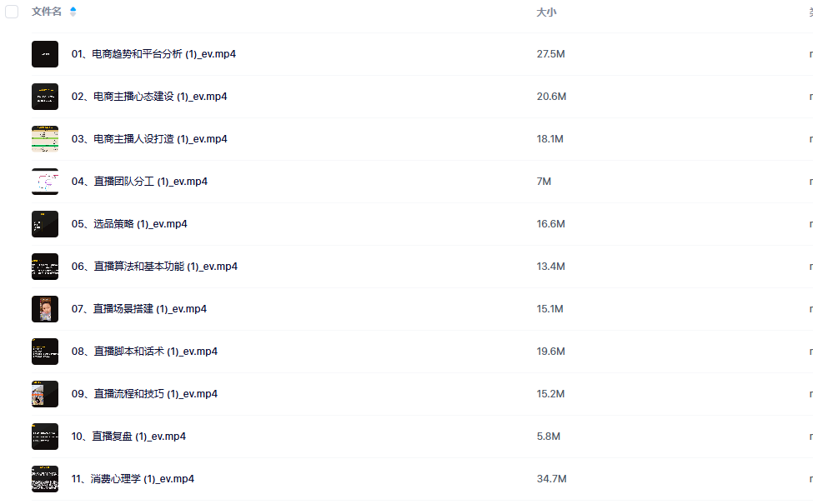
Task: Open thumbnail of 06、直播算法和基本功能 video
Action: pyautogui.click(x=45, y=267)
